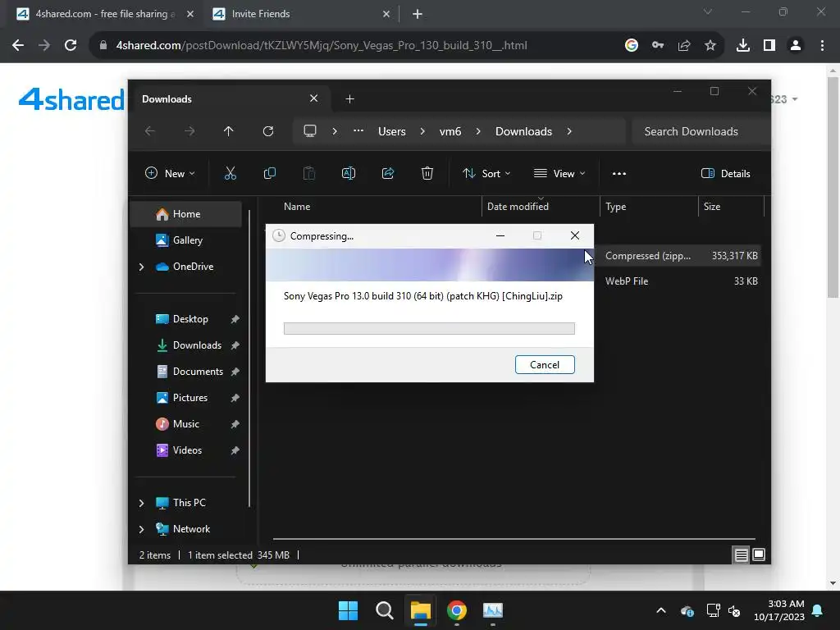Select the 4shared.com Chrome tab
This screenshot has width=840, height=630.
104,14
